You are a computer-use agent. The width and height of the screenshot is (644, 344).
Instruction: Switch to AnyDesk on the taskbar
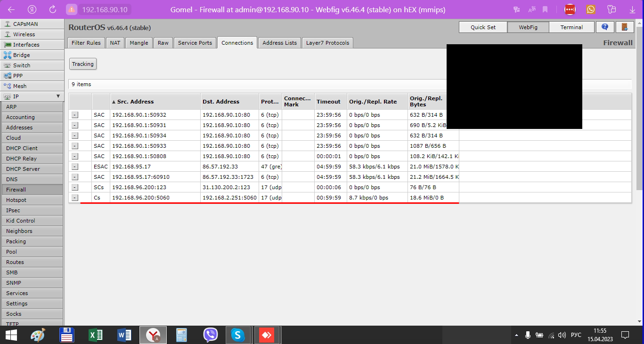(x=267, y=335)
